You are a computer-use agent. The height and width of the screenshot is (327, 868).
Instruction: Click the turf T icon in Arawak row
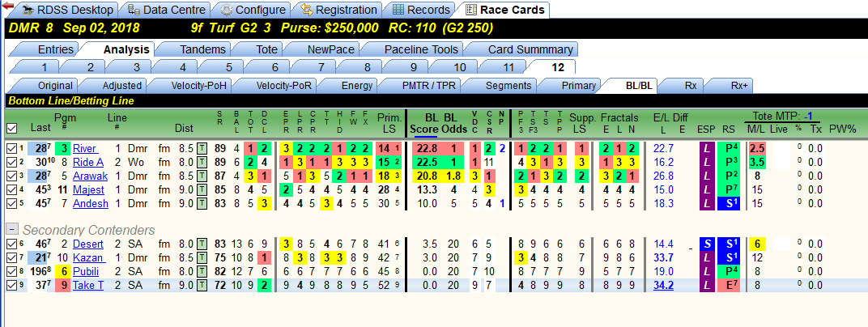[x=202, y=176]
